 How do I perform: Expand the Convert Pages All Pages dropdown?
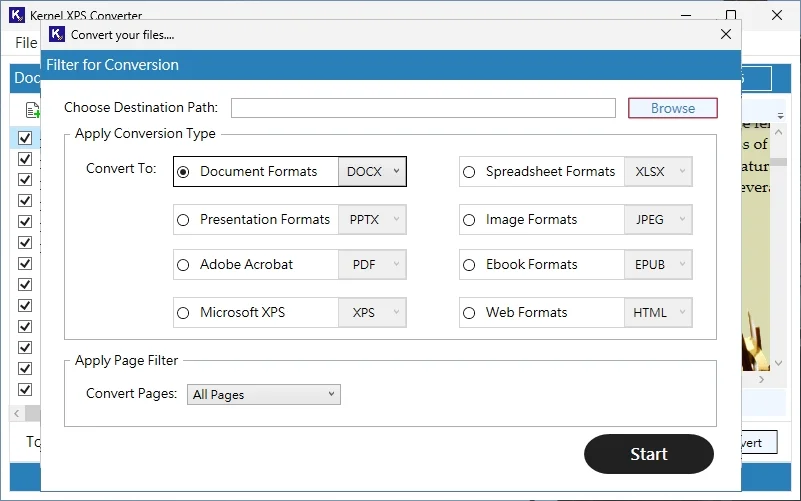(x=264, y=394)
